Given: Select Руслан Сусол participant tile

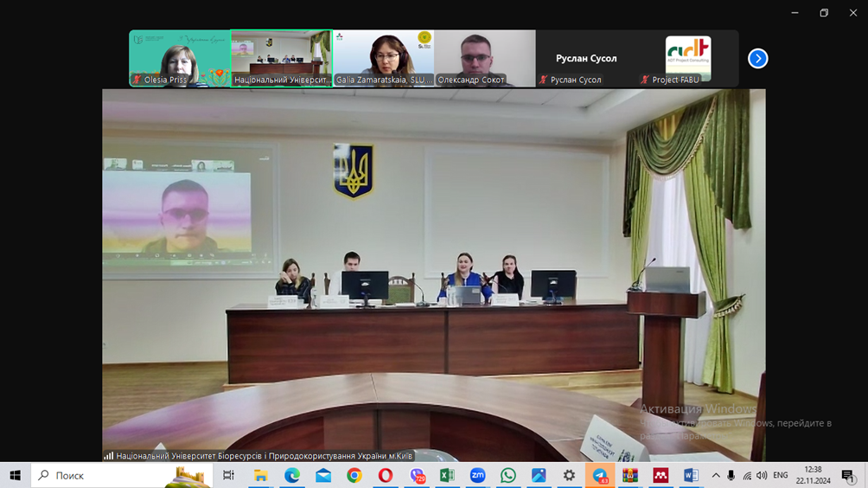Looking at the screenshot, I should tap(586, 58).
